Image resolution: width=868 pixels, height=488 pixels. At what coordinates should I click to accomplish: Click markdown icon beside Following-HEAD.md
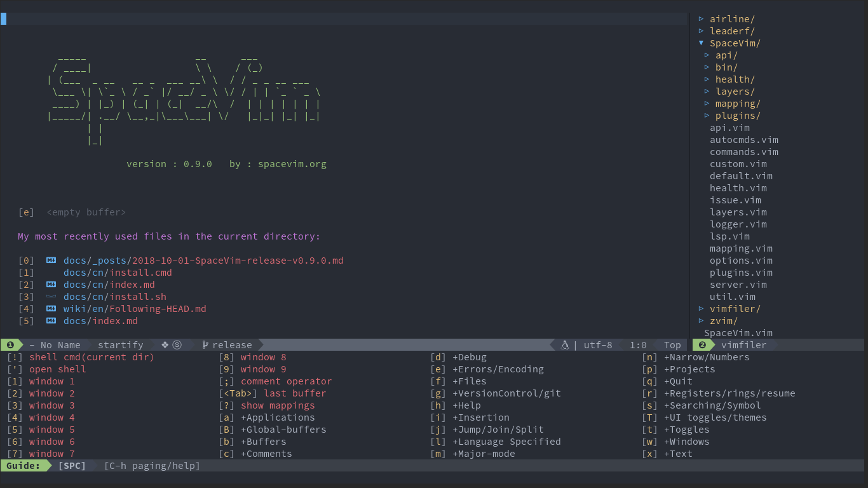click(x=51, y=309)
